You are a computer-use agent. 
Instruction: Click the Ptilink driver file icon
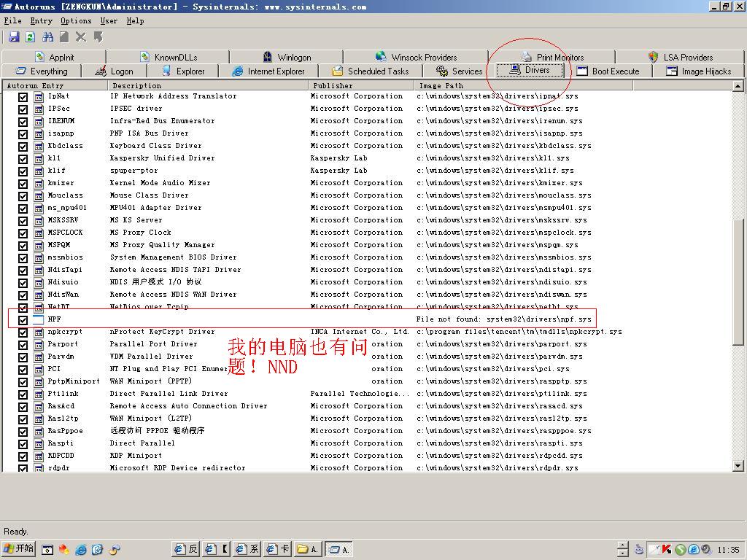(39, 394)
